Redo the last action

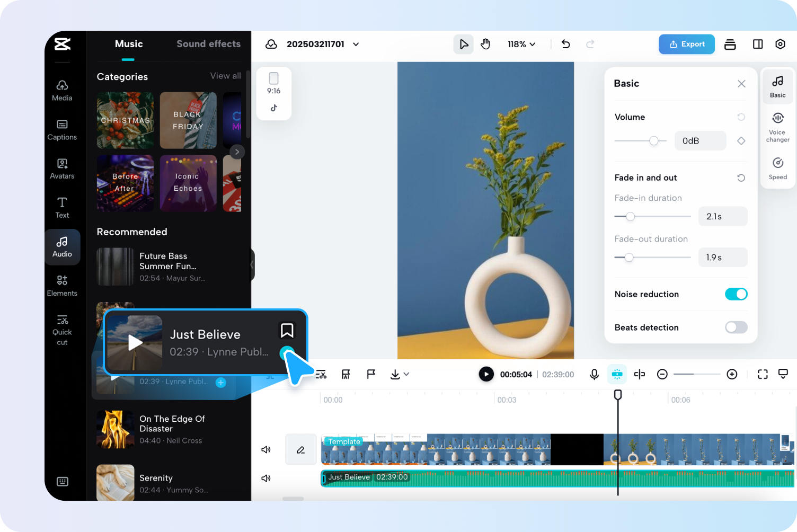(590, 44)
